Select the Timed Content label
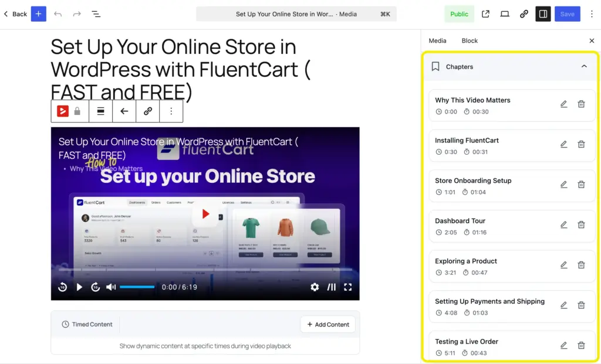601x364 pixels. 92,324
